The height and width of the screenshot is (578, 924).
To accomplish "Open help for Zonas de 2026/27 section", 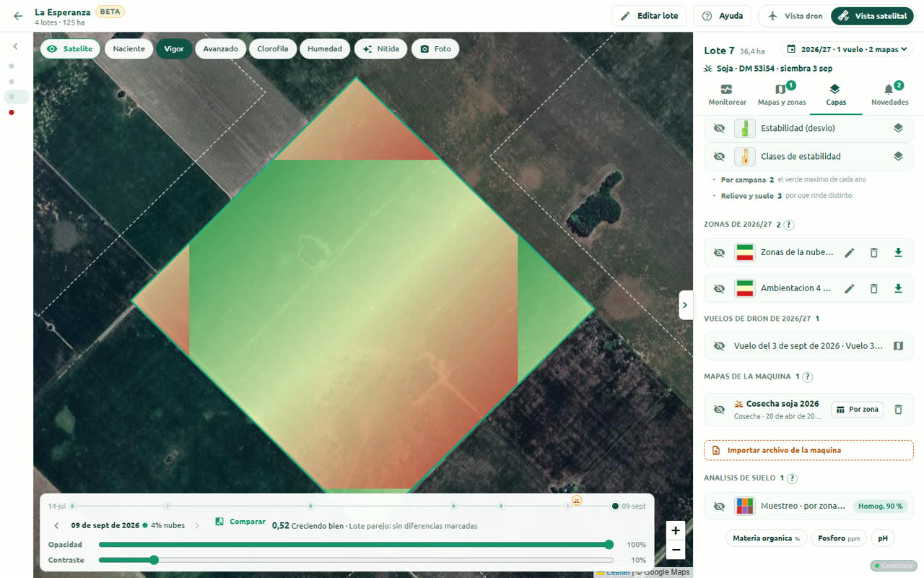I will coord(789,225).
